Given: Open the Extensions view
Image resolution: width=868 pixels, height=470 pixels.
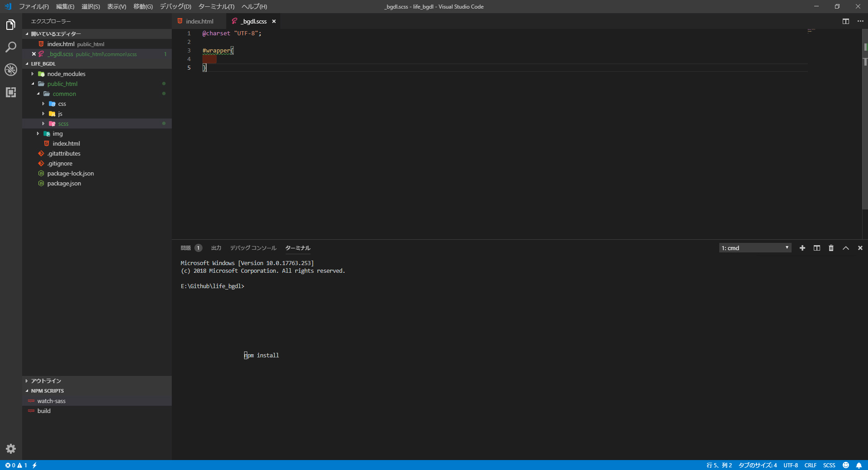Looking at the screenshot, I should tap(11, 92).
